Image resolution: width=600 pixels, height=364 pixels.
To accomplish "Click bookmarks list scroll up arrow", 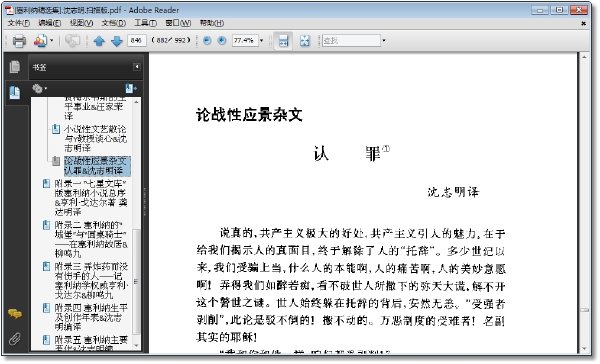I will [x=136, y=102].
